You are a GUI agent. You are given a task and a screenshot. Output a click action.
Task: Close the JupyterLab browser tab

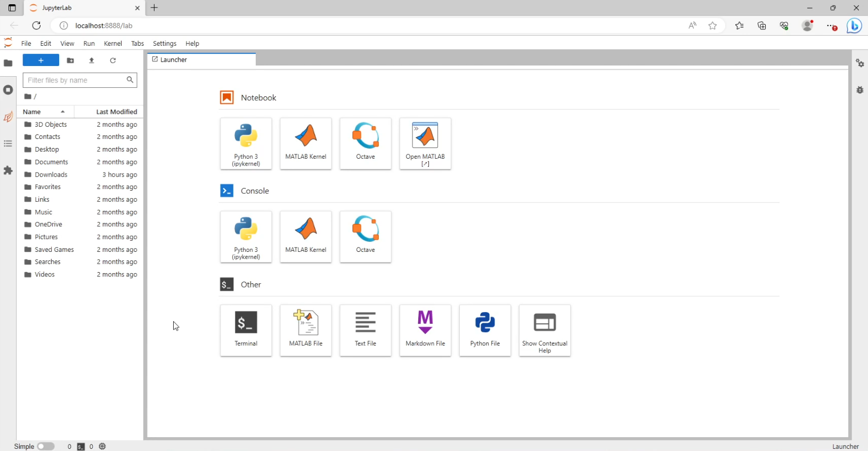(x=137, y=8)
